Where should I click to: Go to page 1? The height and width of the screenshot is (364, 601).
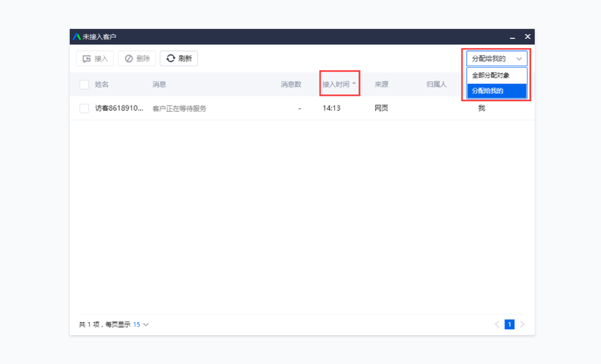pos(509,325)
